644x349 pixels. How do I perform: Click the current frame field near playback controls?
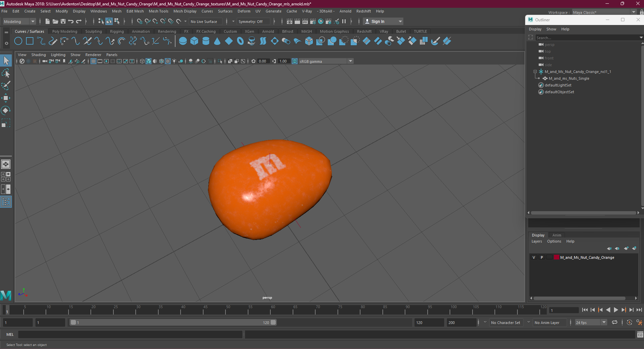click(564, 310)
